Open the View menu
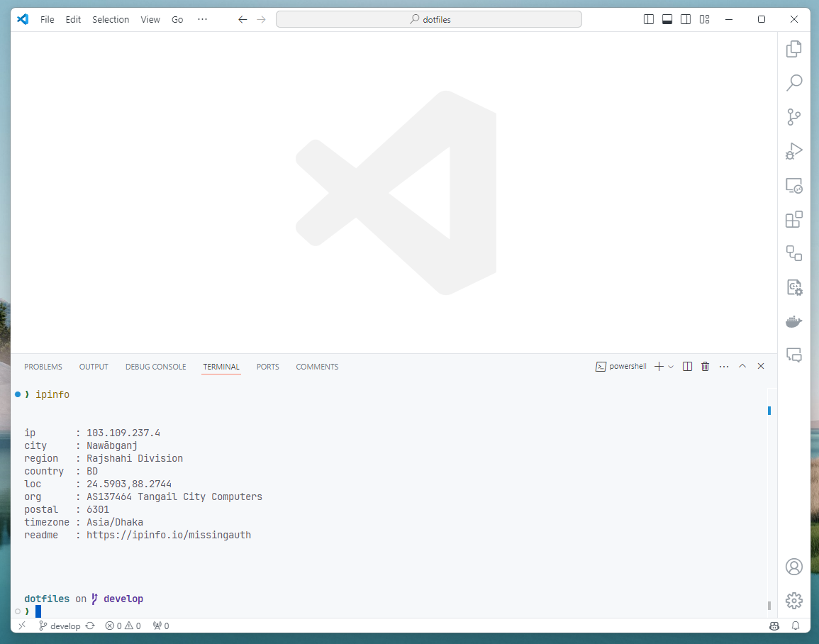 click(x=150, y=19)
